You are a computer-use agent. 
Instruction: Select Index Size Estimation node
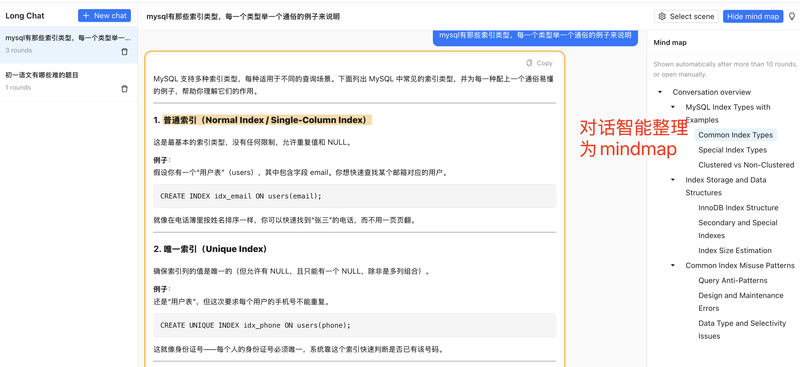(735, 251)
